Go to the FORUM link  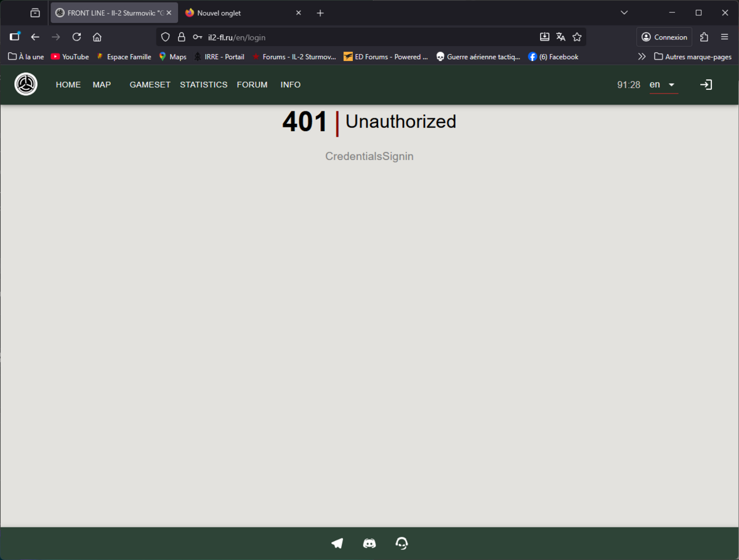tap(252, 85)
